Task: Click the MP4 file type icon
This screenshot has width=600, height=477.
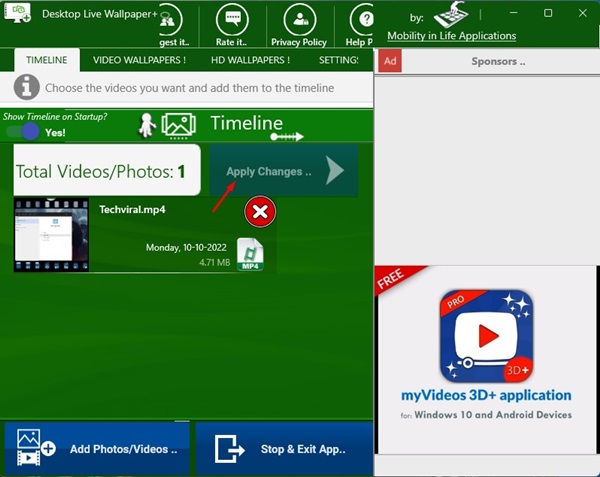Action: [250, 254]
